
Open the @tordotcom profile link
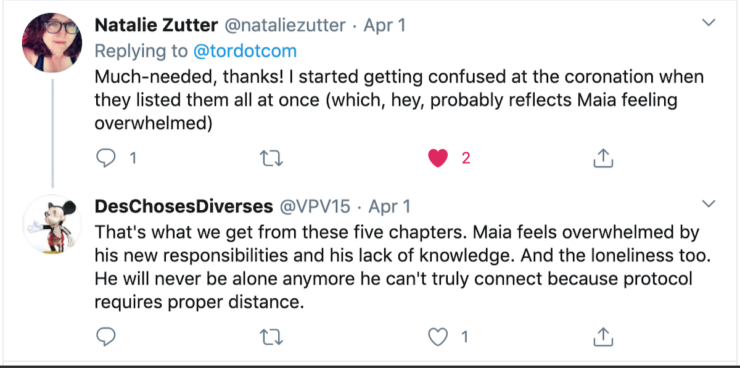tap(245, 51)
